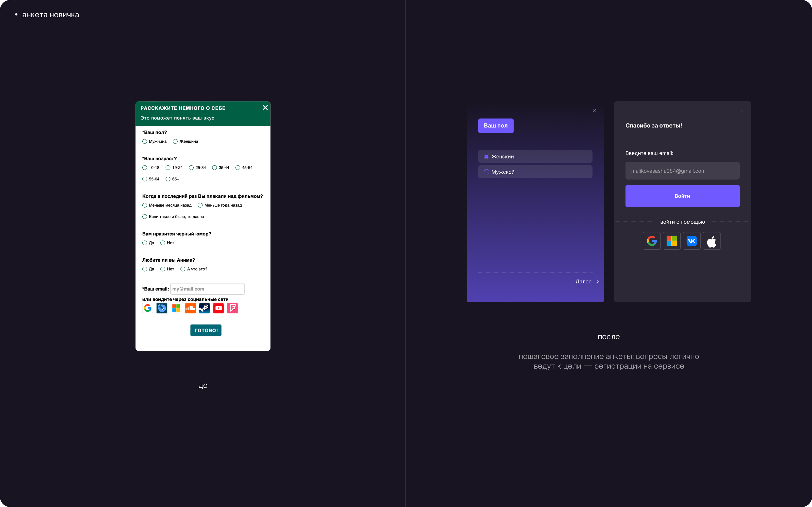Select "А что это?" anime answer
Screen dimensions: 812x507
point(183,269)
